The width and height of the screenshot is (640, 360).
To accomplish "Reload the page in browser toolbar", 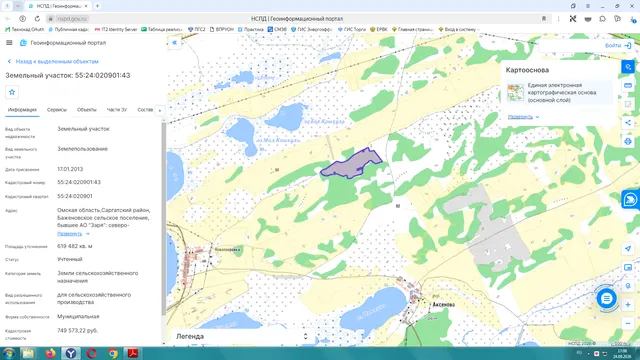I will [37, 19].
